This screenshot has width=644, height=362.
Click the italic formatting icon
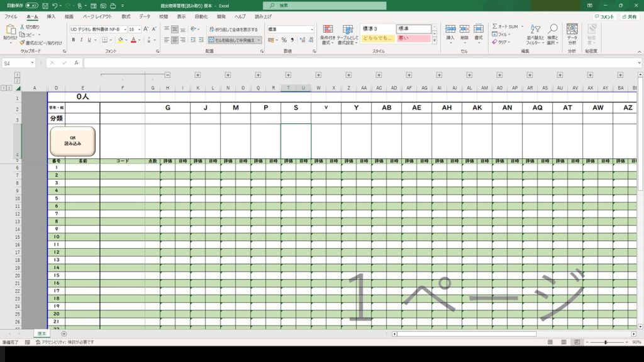[x=81, y=40]
